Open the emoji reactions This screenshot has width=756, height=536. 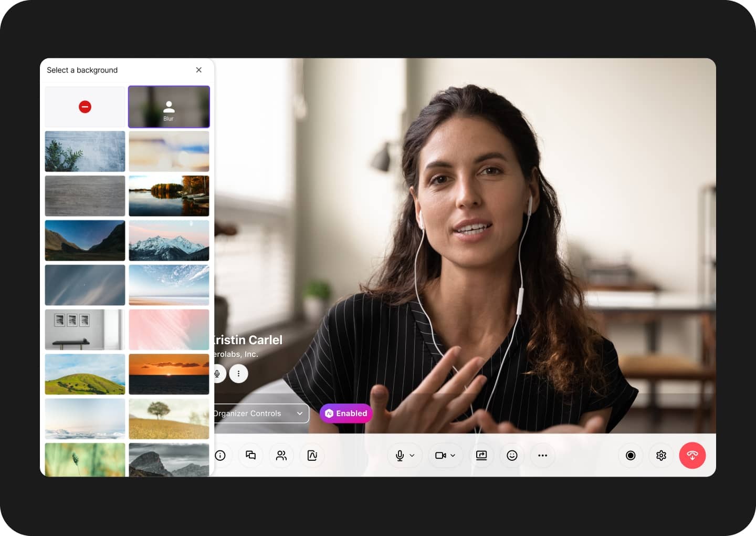point(512,456)
